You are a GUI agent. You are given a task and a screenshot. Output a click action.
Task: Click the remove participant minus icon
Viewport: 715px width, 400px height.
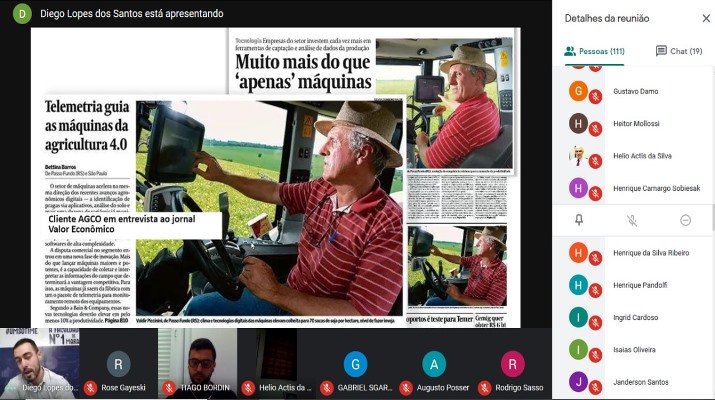[x=685, y=220]
